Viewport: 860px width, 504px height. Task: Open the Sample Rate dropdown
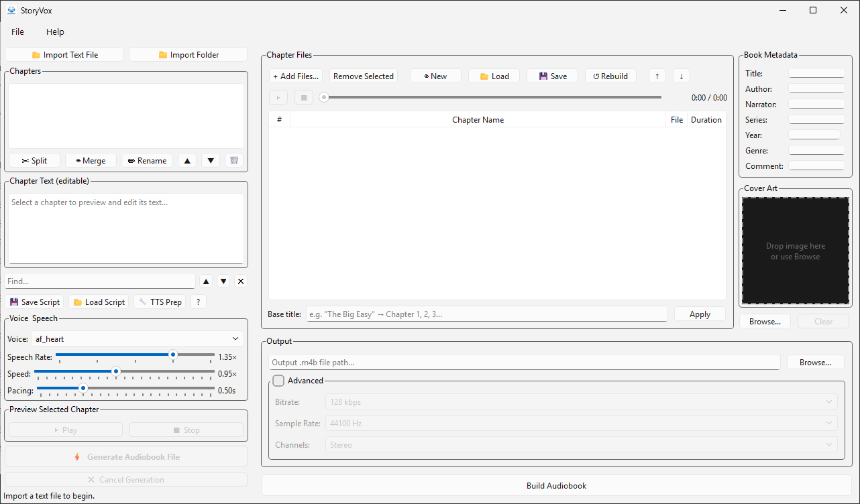pos(581,424)
